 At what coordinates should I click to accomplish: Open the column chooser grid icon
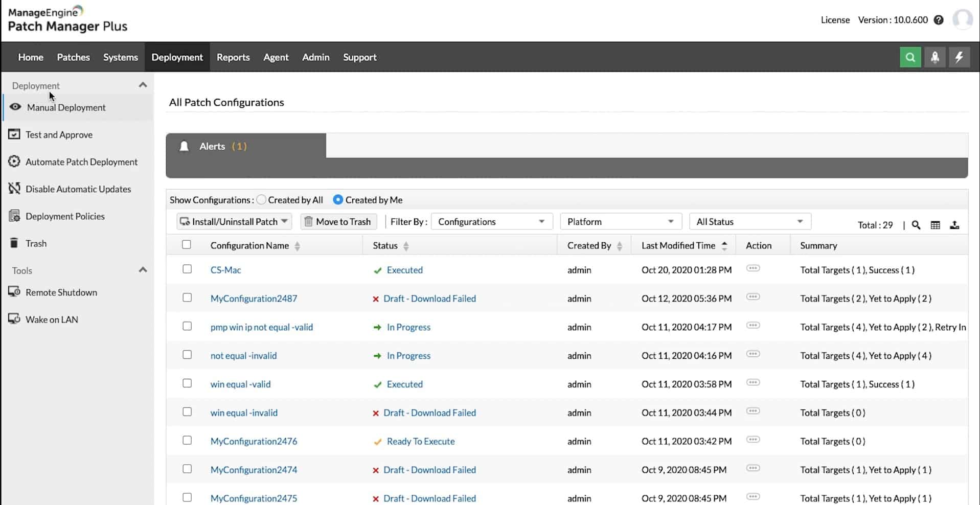point(935,225)
